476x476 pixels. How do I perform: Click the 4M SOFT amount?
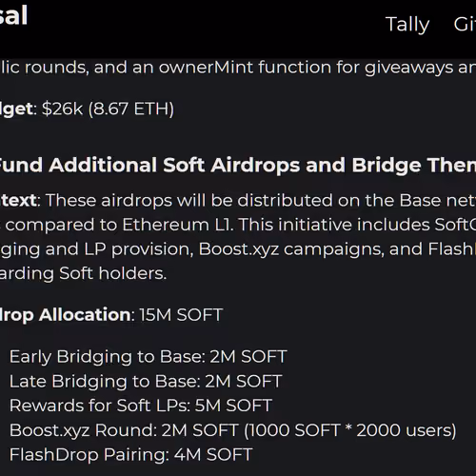point(213,454)
